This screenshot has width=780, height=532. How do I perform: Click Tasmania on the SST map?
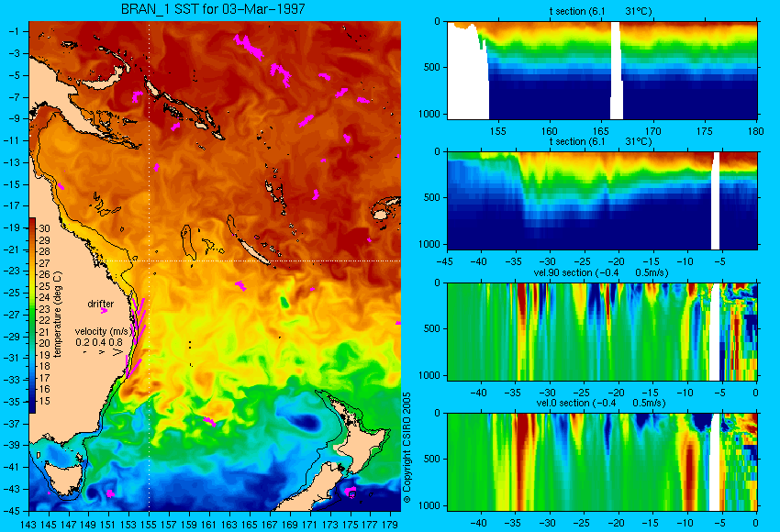64,476
